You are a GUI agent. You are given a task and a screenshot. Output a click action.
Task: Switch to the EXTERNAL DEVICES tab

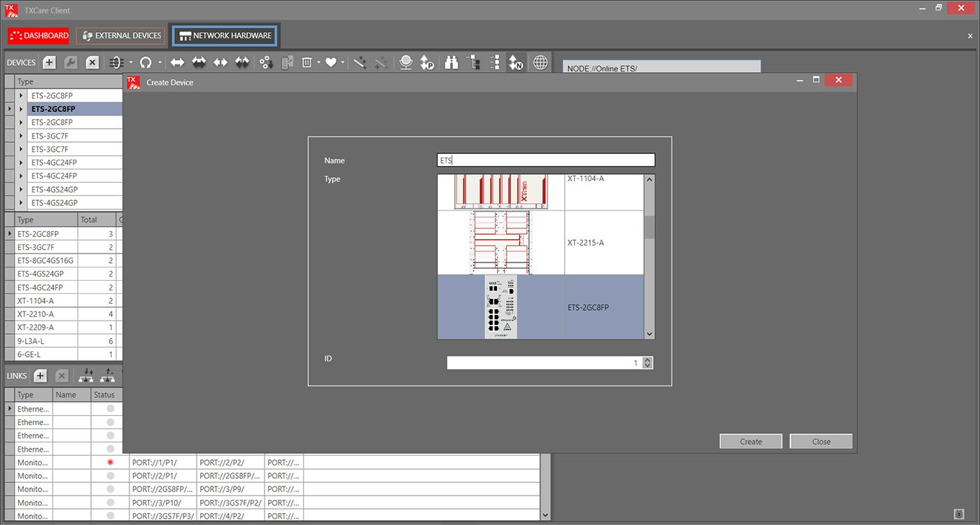[121, 36]
